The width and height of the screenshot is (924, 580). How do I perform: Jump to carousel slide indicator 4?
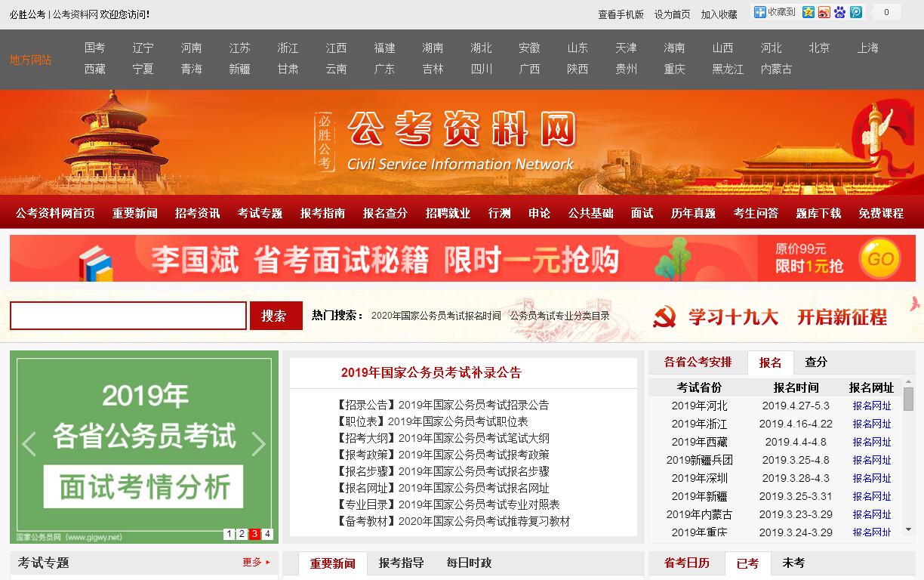267,534
